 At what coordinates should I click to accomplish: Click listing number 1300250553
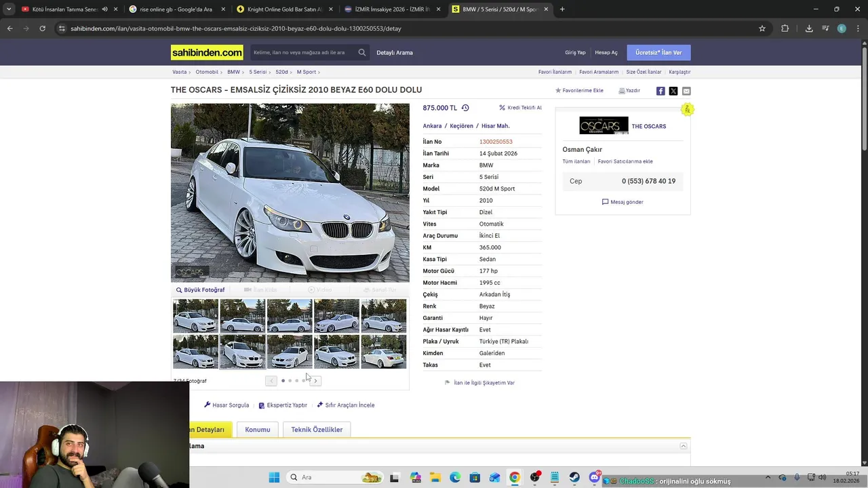tap(496, 142)
